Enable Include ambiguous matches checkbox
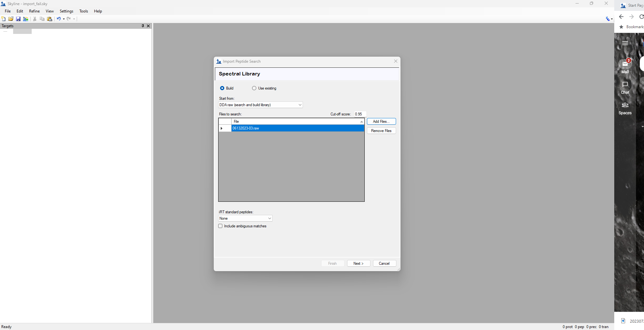The image size is (644, 330). (x=220, y=226)
